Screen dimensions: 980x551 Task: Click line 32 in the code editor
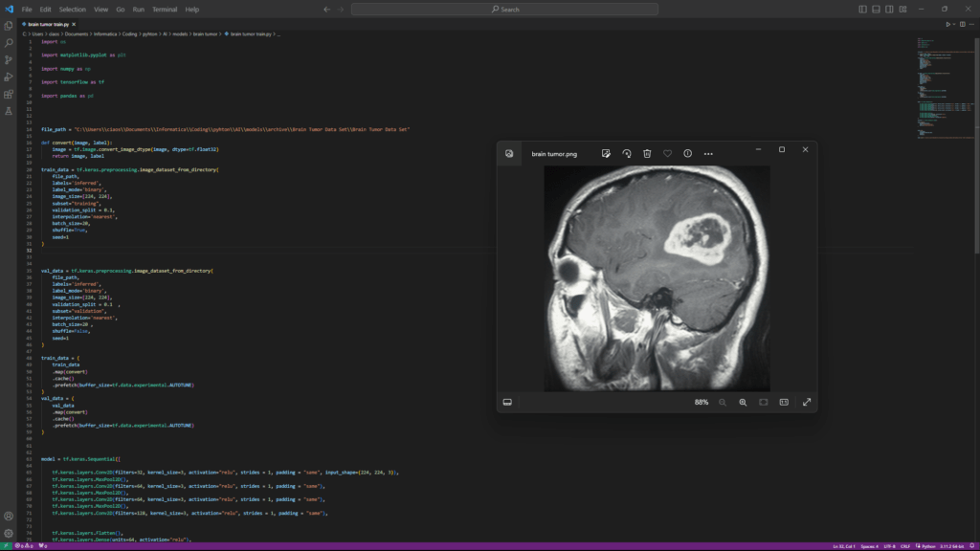click(x=475, y=251)
